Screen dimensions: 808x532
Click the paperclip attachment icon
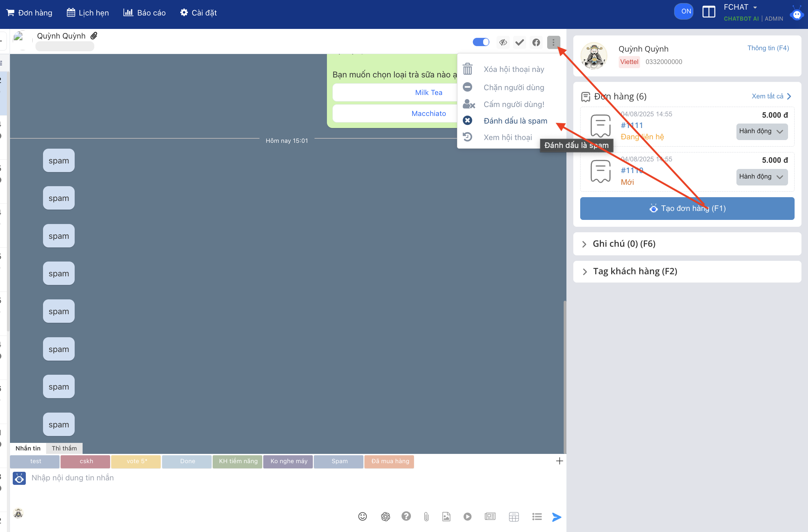click(x=426, y=517)
